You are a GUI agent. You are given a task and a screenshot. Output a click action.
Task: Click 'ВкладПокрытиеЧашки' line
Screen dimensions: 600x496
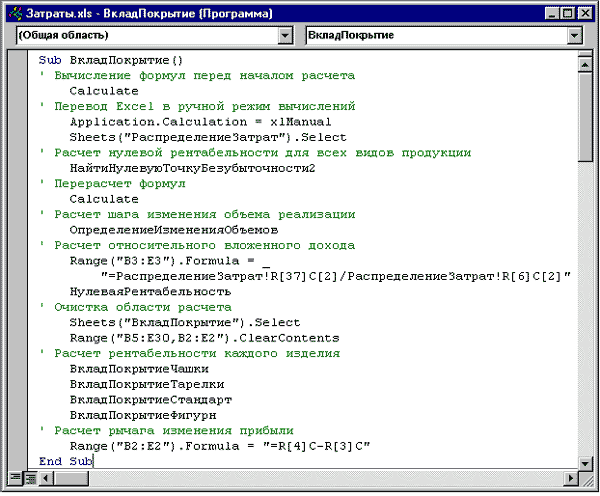point(139,369)
